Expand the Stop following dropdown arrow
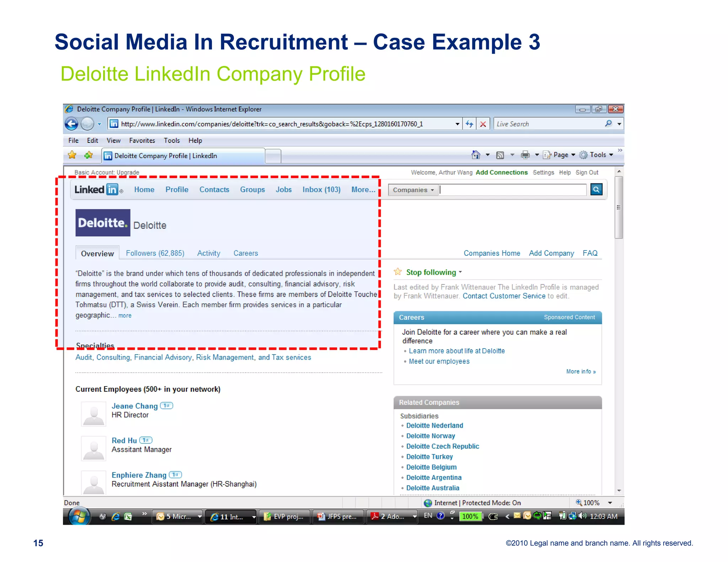The width and height of the screenshot is (728, 562). (x=460, y=272)
